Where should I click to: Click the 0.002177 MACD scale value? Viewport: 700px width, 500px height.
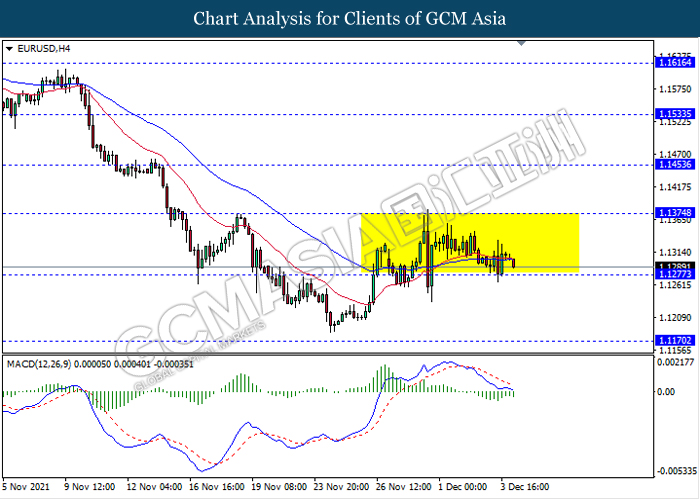[x=676, y=362]
